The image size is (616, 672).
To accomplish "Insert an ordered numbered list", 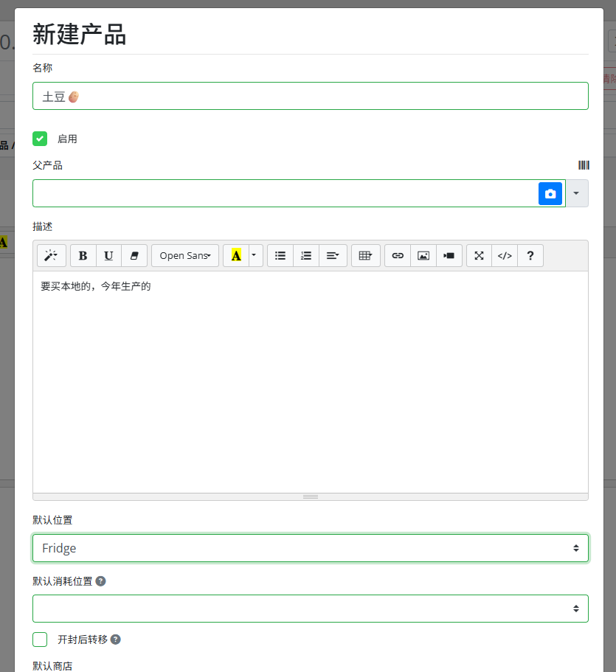I will 306,256.
